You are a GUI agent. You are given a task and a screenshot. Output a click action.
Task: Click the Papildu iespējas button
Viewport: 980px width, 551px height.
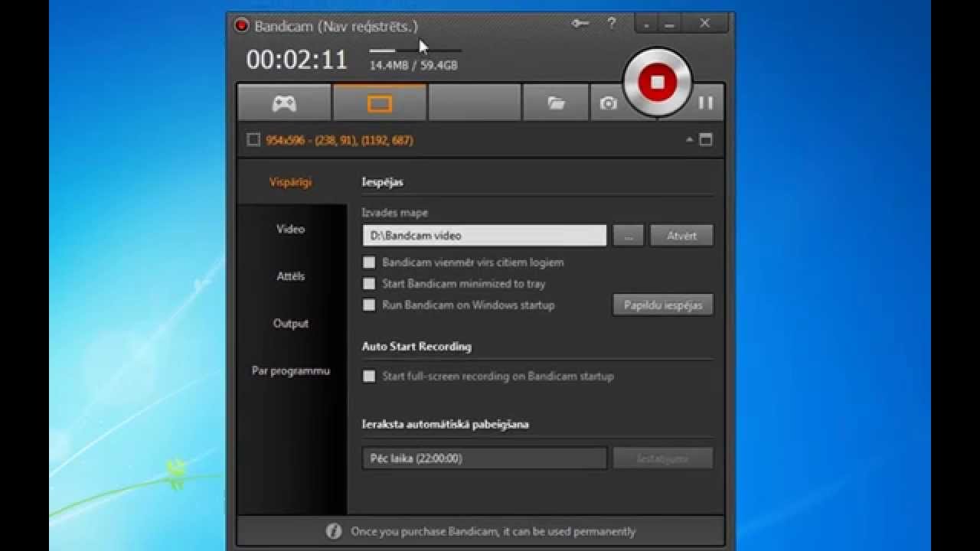[663, 305]
